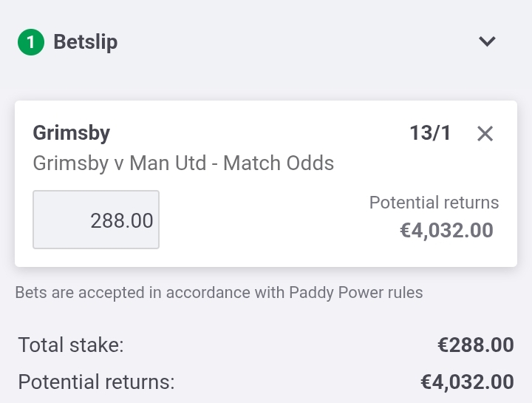Select the Grimsby selection name
The image size is (532, 403).
[x=71, y=133]
